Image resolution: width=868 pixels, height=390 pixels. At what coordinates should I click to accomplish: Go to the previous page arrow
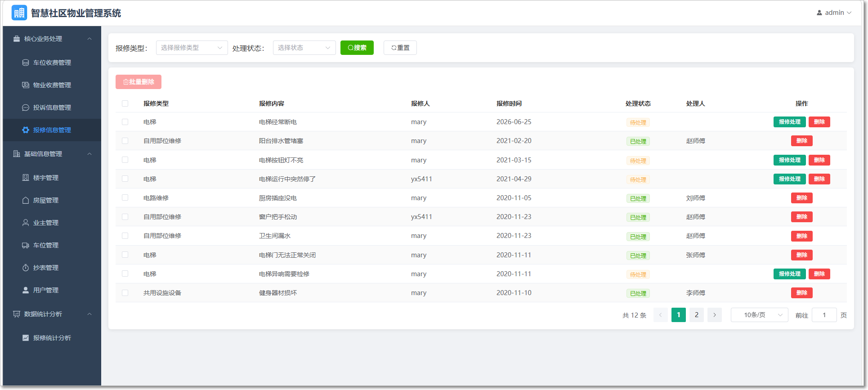point(661,315)
